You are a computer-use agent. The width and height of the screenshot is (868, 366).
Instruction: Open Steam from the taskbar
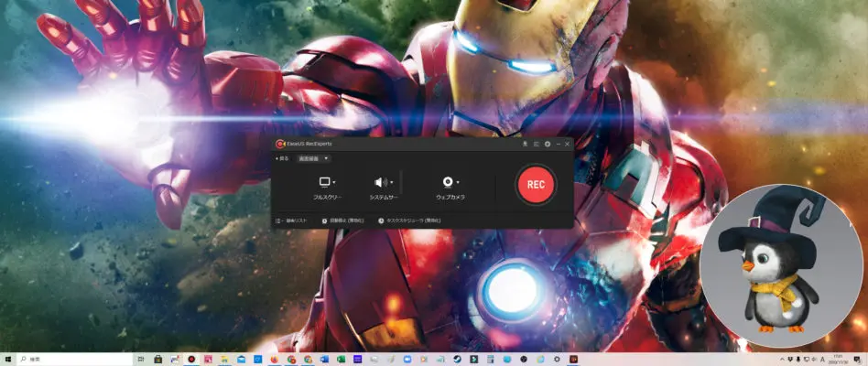point(457,360)
